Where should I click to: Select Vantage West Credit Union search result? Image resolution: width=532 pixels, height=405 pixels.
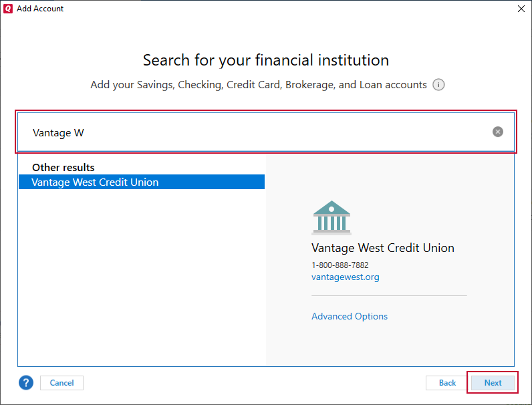click(x=95, y=182)
